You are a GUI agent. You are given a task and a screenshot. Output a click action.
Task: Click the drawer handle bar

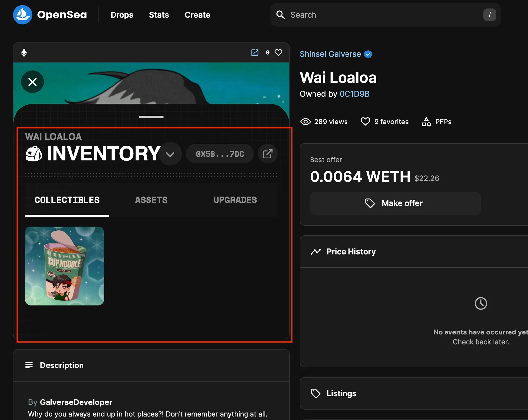click(151, 117)
